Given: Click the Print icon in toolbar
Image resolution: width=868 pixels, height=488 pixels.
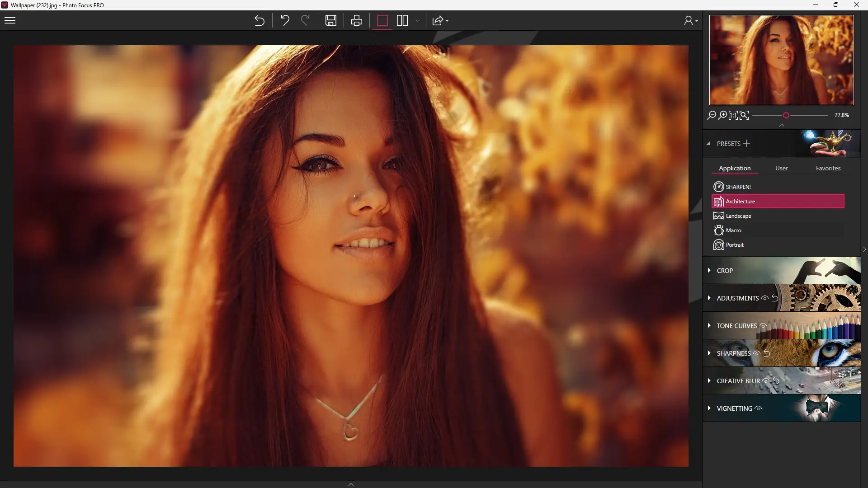Looking at the screenshot, I should point(357,21).
